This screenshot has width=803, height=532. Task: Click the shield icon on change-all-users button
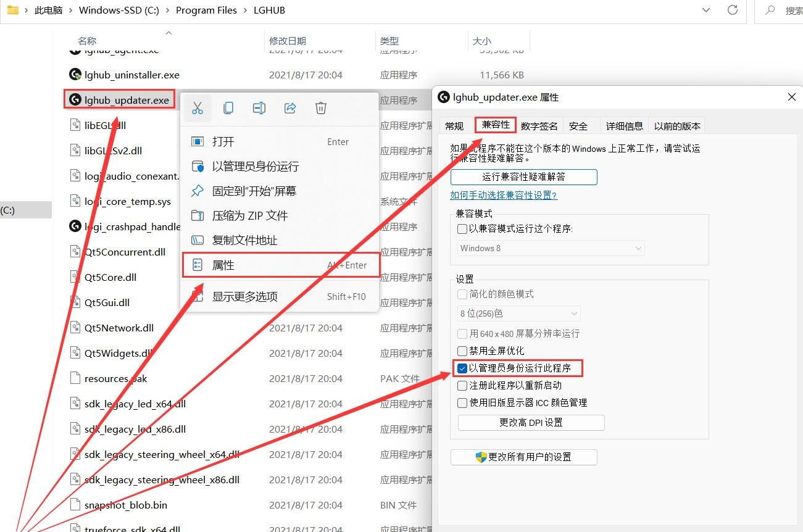pos(481,457)
